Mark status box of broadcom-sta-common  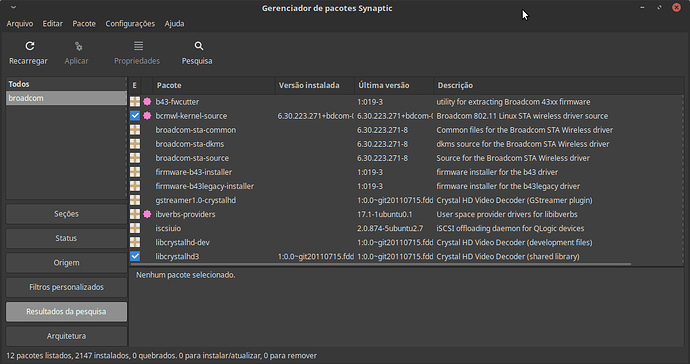point(135,130)
